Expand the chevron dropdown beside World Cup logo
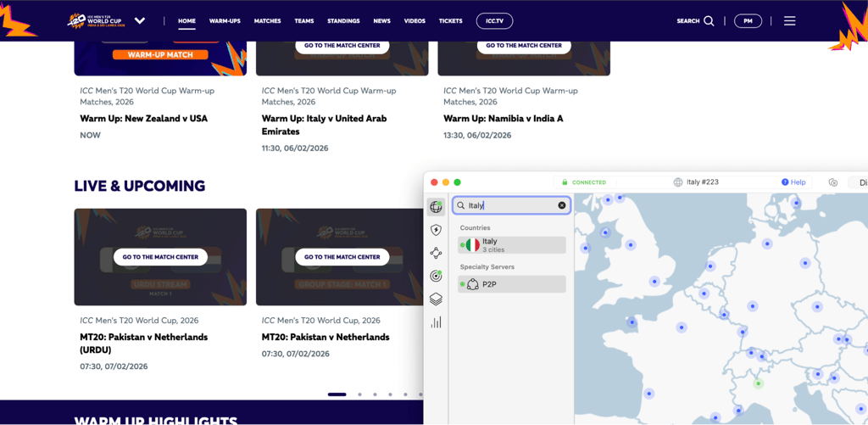This screenshot has height=425, width=868. click(140, 21)
